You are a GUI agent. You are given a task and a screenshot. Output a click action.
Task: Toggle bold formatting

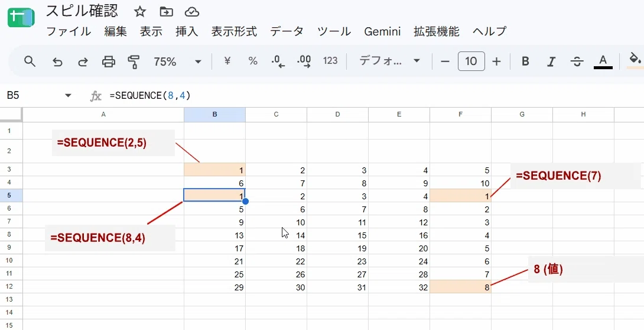[x=525, y=62]
